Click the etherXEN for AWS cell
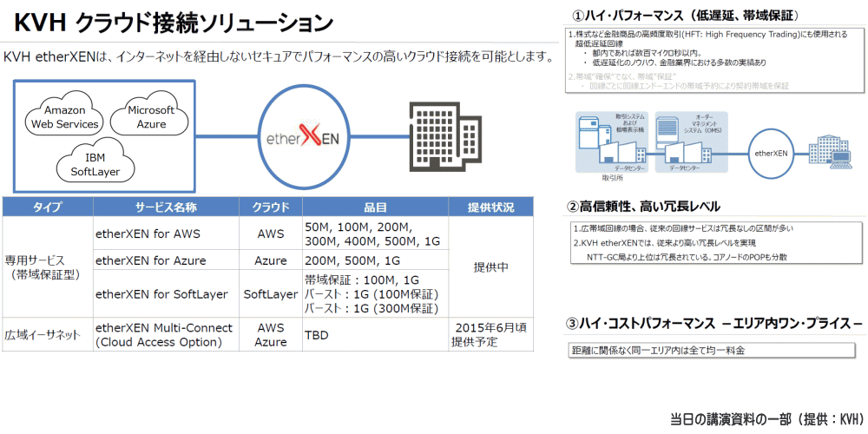 (166, 233)
